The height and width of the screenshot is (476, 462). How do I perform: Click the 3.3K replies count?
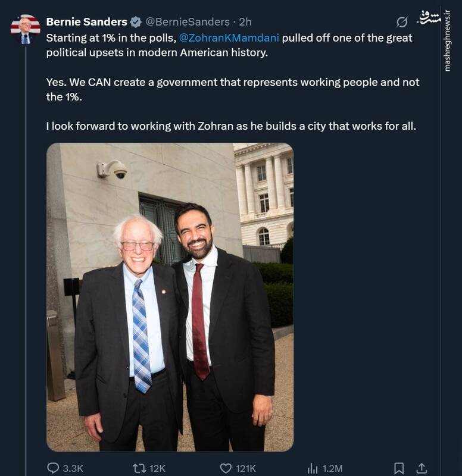73,468
